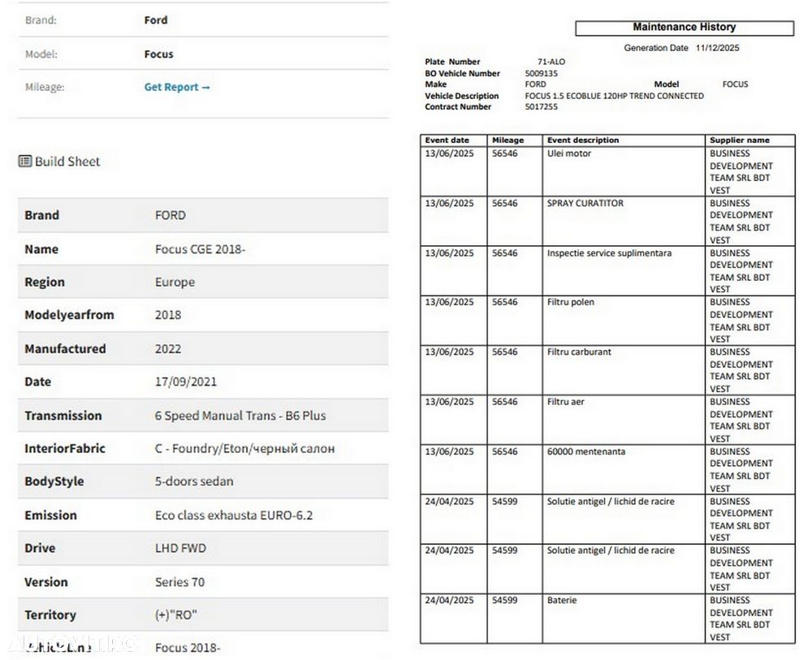Select the Manufactured value '2022'
The image size is (812, 660).
click(x=168, y=349)
